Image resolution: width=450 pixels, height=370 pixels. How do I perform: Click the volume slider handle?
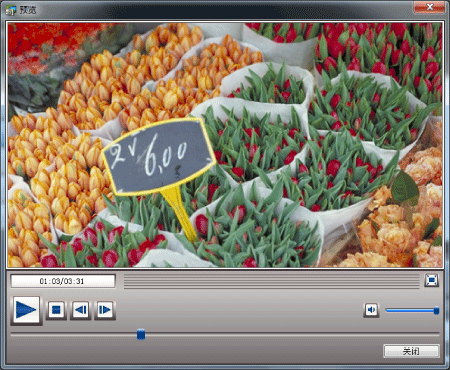click(436, 311)
